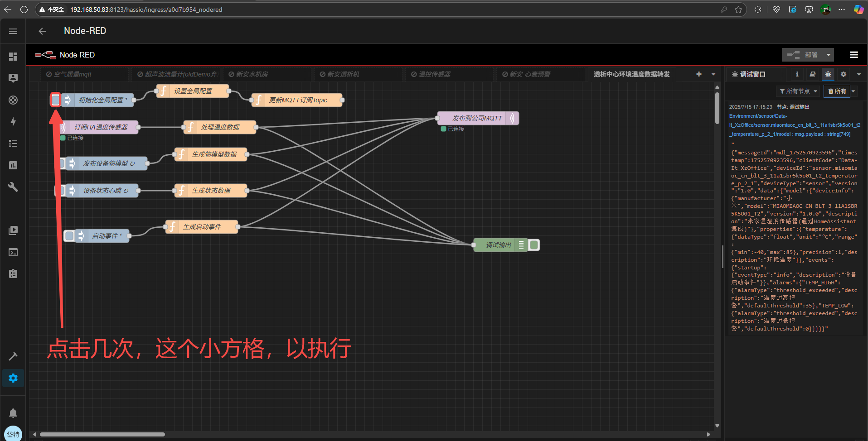Open the info sidebar tab icon
The image size is (868, 441).
click(797, 74)
